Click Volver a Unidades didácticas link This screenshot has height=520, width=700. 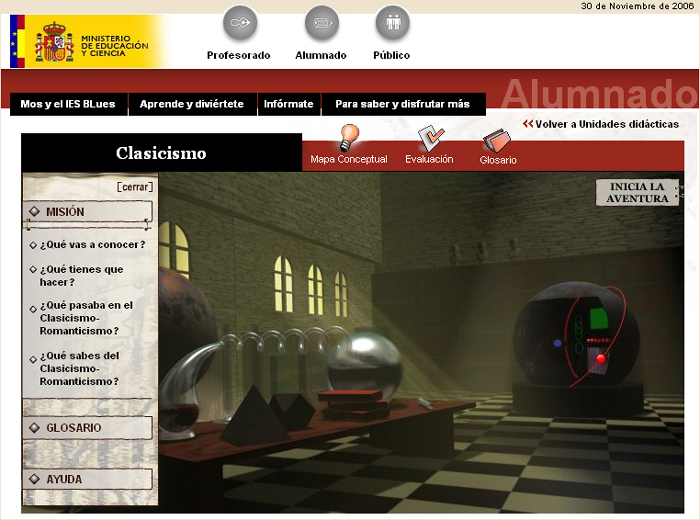(x=606, y=124)
